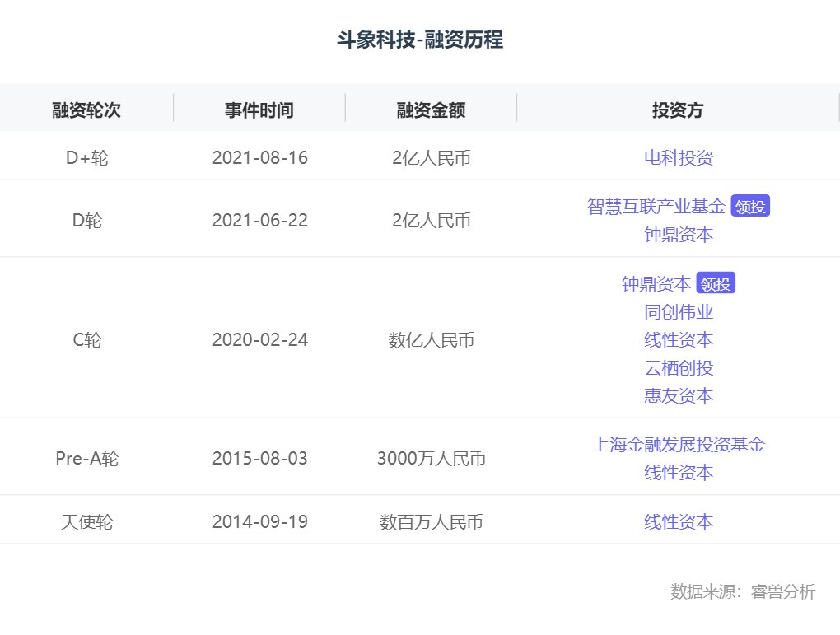840x635 pixels.
Task: Select the C轮 round cell
Action: [x=86, y=340]
